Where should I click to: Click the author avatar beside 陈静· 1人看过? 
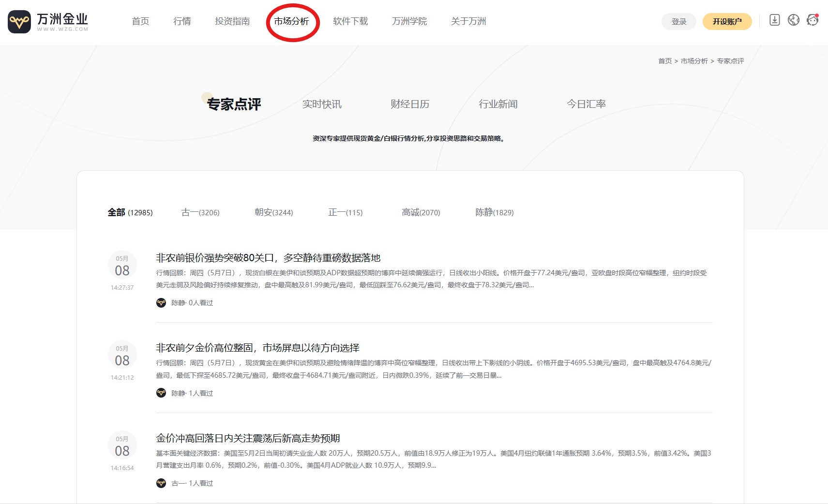pos(161,393)
